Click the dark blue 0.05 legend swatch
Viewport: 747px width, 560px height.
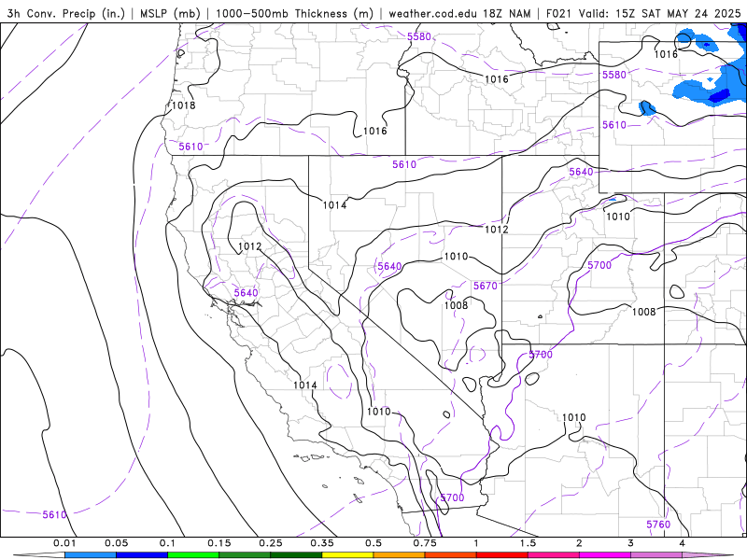pos(142,555)
